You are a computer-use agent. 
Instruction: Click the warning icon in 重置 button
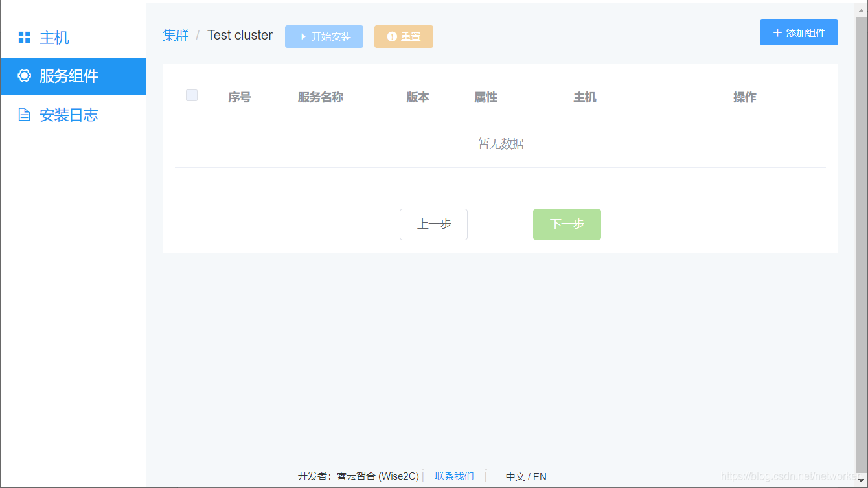[392, 37]
